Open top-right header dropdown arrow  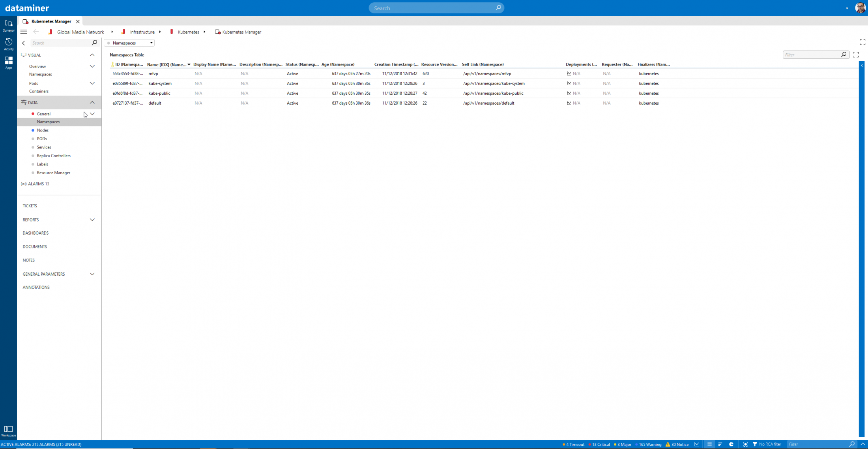847,8
